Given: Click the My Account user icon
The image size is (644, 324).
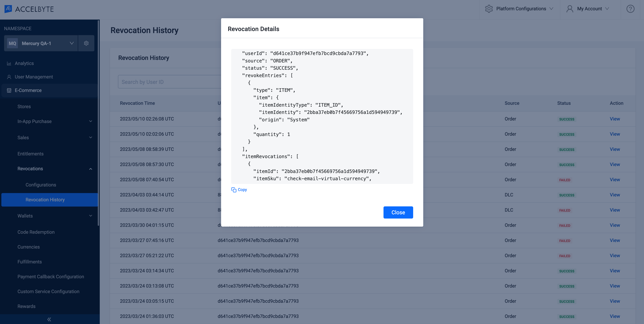Looking at the screenshot, I should [570, 9].
